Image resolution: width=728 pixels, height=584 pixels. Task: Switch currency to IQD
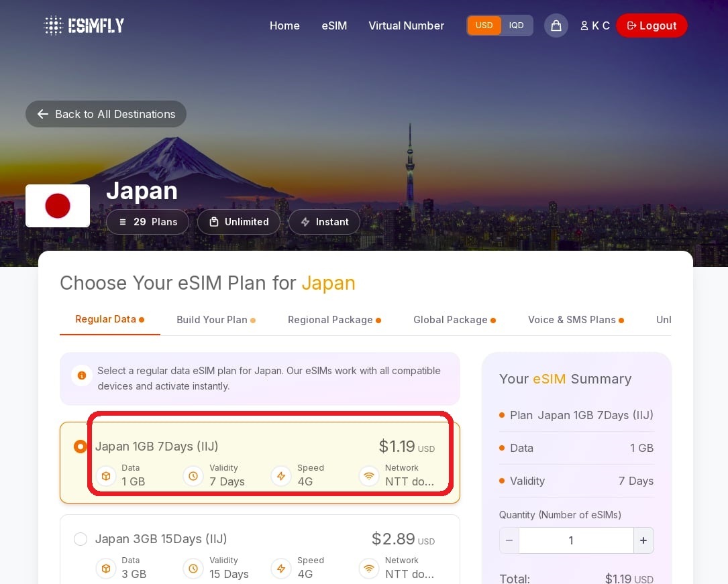[x=516, y=25]
